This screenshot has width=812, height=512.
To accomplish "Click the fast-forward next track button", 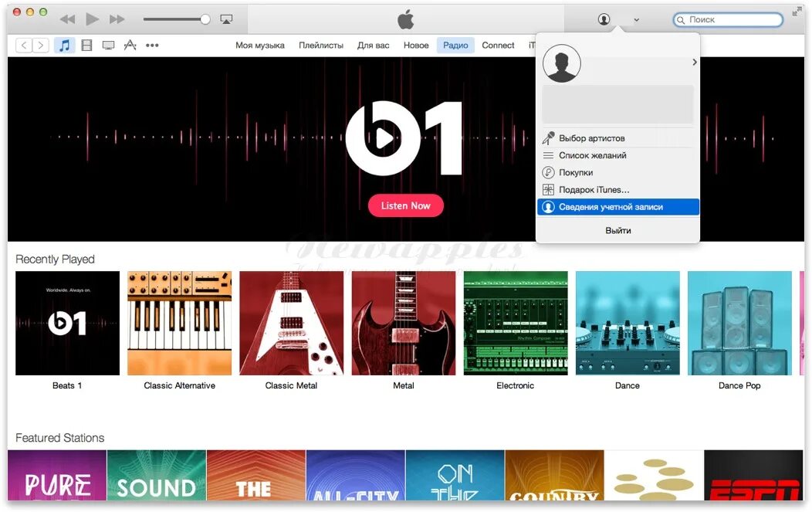I will [117, 20].
